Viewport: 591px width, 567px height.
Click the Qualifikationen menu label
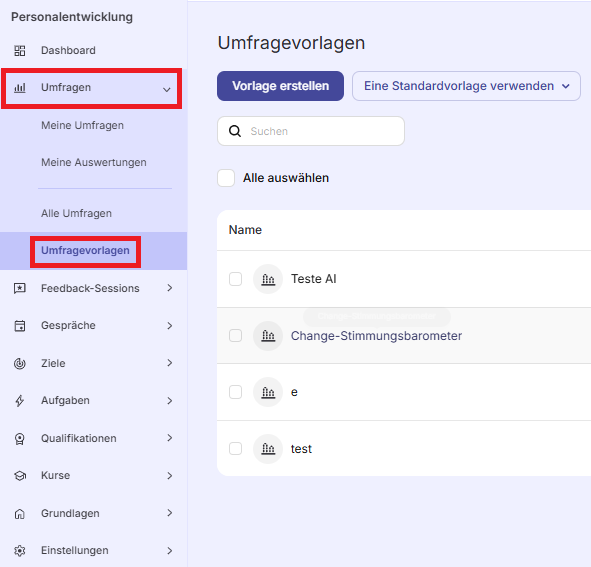tap(79, 438)
